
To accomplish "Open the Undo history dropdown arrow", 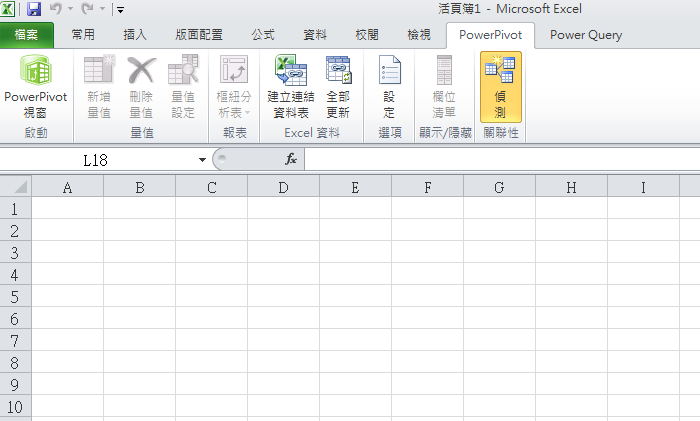I will (70, 9).
